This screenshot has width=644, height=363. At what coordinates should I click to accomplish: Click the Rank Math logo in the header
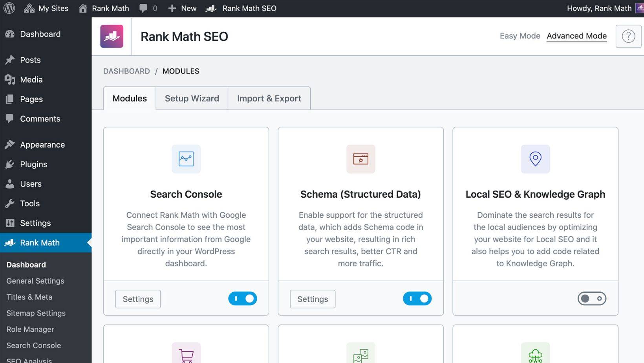pos(112,36)
